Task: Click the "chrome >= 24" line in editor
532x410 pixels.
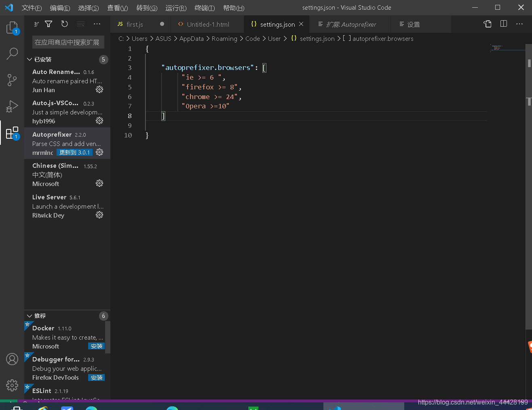Action: pyautogui.click(x=211, y=97)
